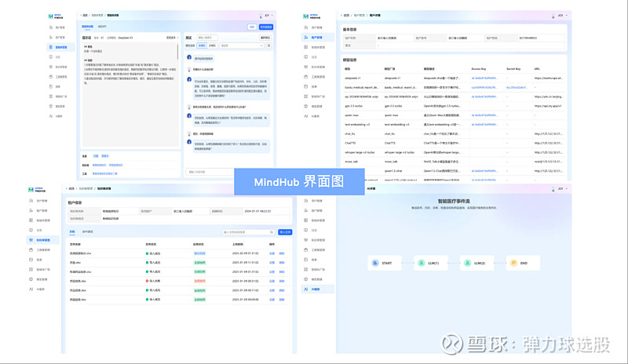628x364 pixels.
Task: Click highlighted tenant sidebar item in model table panel
Action: (x=317, y=37)
